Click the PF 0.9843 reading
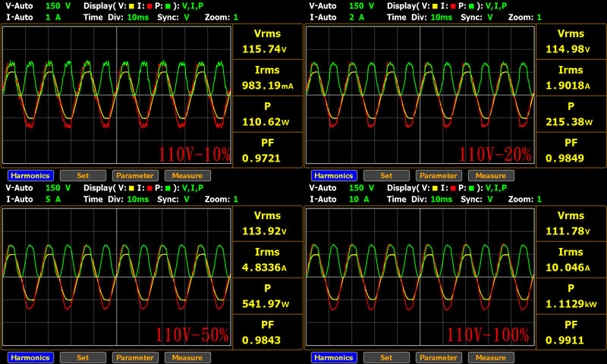The width and height of the screenshot is (607, 364). (x=268, y=332)
